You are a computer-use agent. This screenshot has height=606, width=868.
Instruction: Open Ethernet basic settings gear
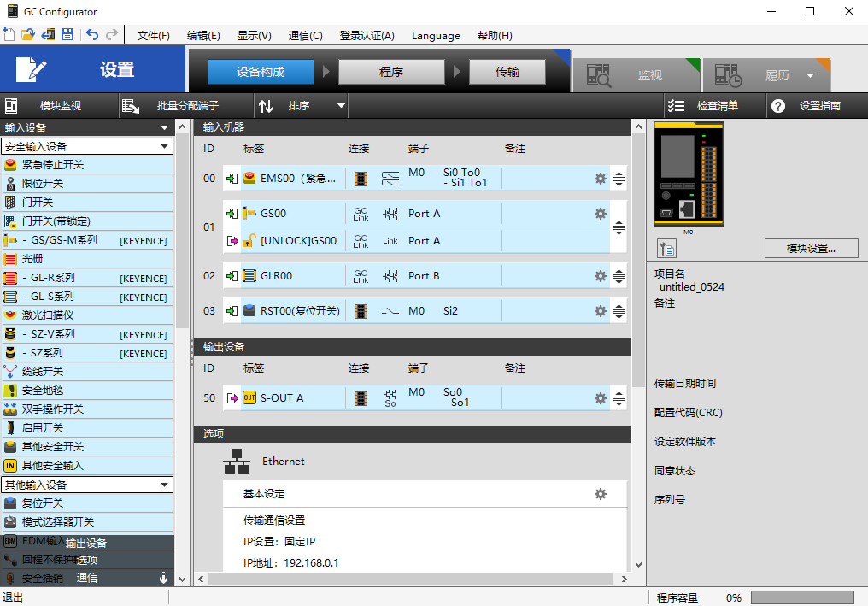click(x=600, y=494)
